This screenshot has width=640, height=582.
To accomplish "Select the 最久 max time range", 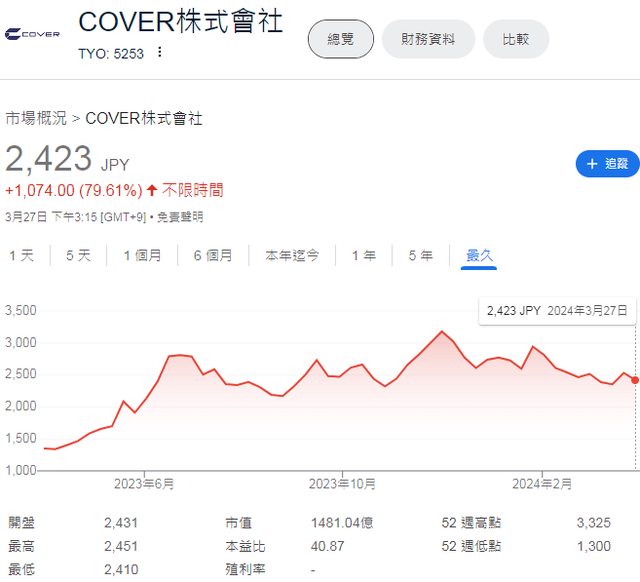I will 479,256.
